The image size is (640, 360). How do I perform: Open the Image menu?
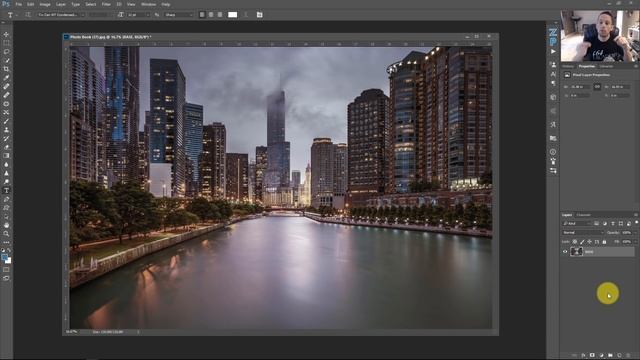click(45, 4)
